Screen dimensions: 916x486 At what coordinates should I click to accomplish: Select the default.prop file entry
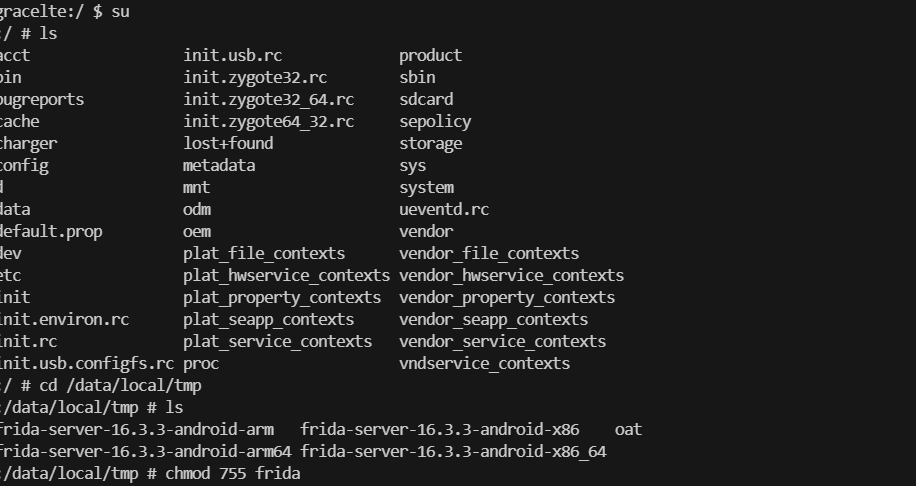point(52,231)
